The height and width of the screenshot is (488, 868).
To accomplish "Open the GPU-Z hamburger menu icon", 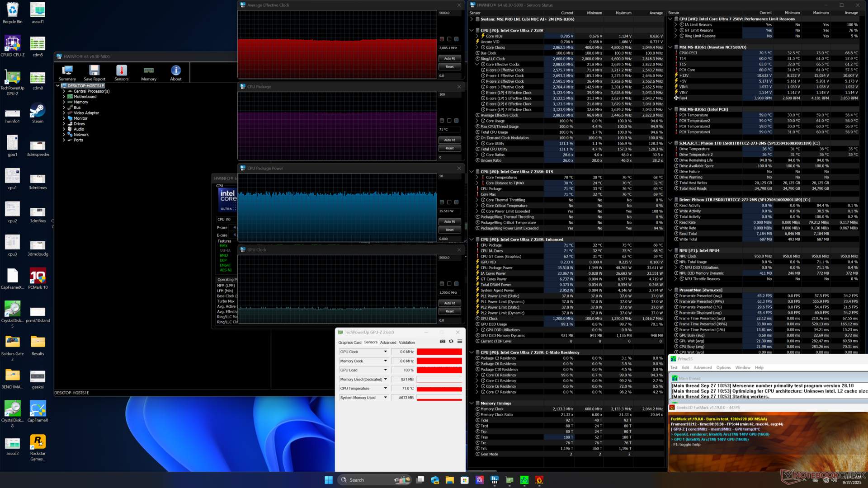I will 460,342.
